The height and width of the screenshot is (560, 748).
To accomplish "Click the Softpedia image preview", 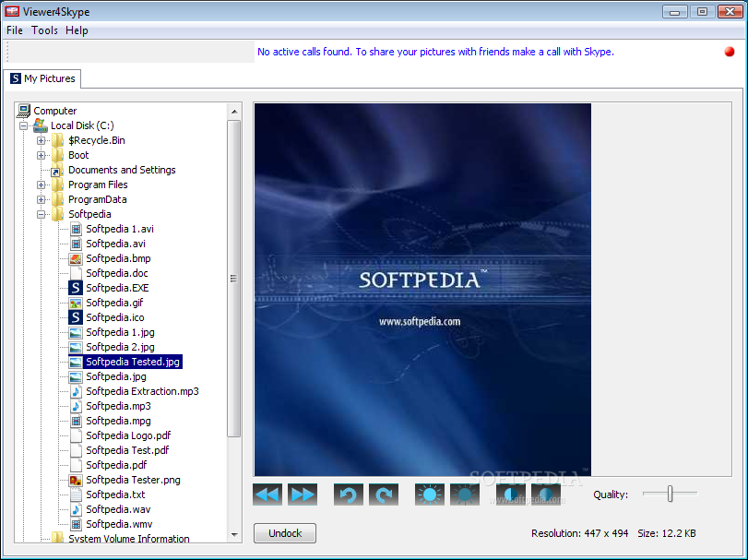I will [x=422, y=290].
